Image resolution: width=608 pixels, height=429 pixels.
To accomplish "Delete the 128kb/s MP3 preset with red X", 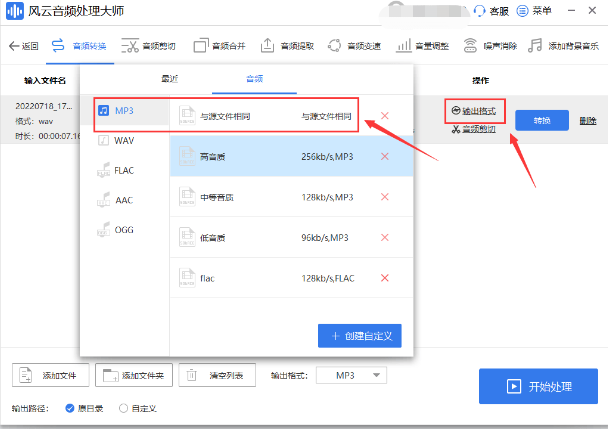I will 385,197.
